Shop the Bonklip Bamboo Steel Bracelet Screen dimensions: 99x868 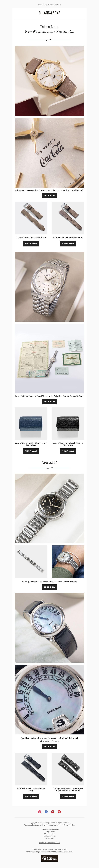[49, 587]
